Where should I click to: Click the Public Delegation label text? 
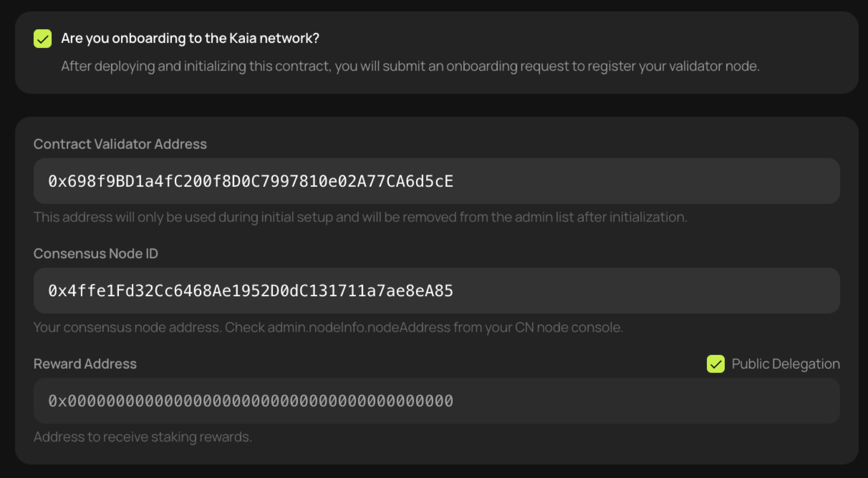(785, 364)
